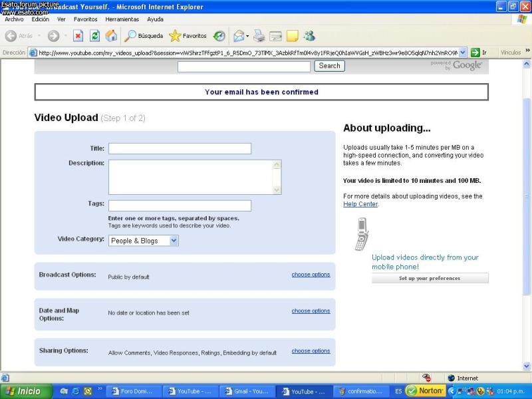Open the Inicio start button
Image resolution: width=532 pixels, height=399 pixels.
tap(27, 391)
